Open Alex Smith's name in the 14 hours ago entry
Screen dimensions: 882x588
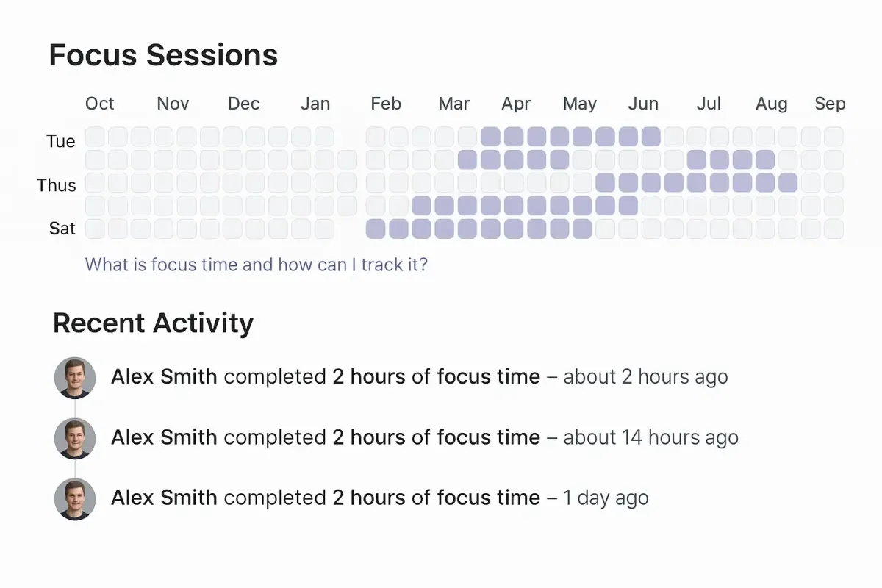point(164,437)
